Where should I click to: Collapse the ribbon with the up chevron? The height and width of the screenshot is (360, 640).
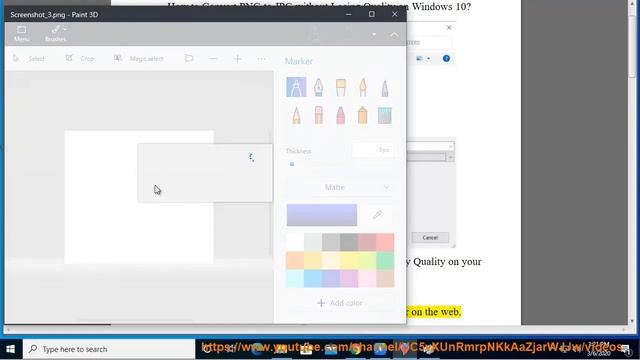pyautogui.click(x=394, y=35)
